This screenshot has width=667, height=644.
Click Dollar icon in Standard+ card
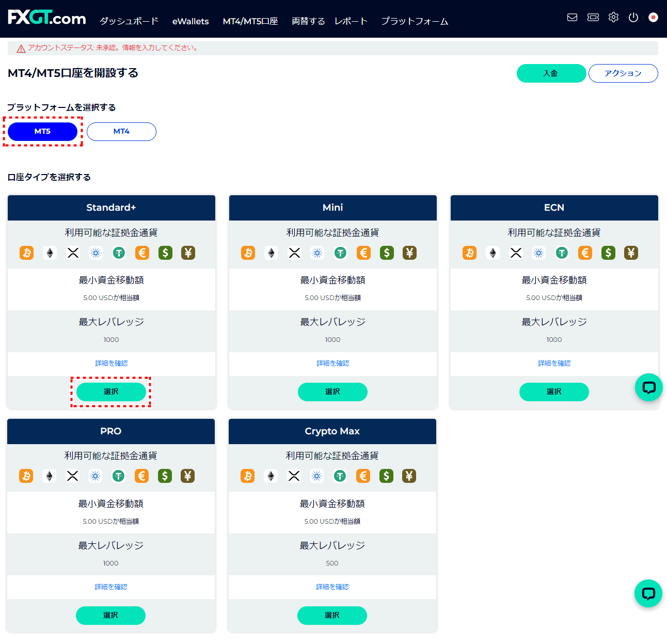click(165, 253)
